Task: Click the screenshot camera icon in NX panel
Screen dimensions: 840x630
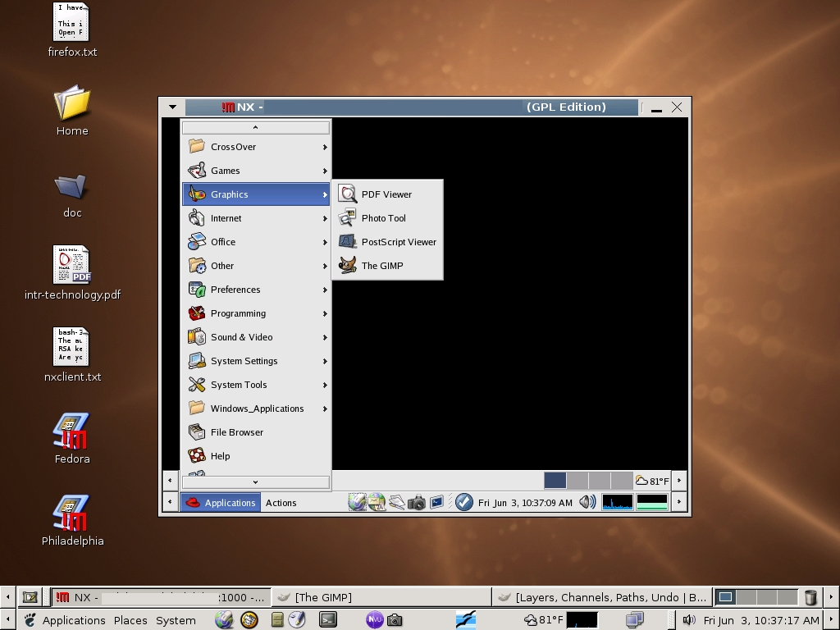Action: coord(417,503)
